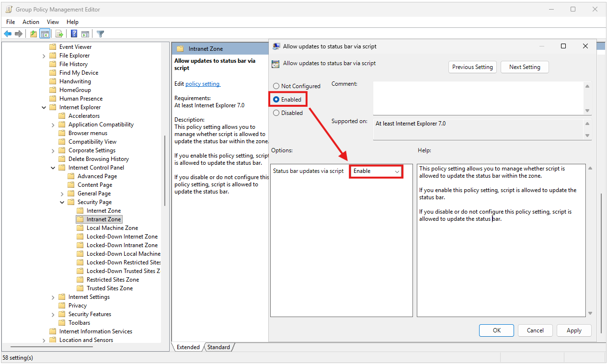Select Find My Device in the tree
Image resolution: width=607 pixels, height=364 pixels.
click(79, 73)
